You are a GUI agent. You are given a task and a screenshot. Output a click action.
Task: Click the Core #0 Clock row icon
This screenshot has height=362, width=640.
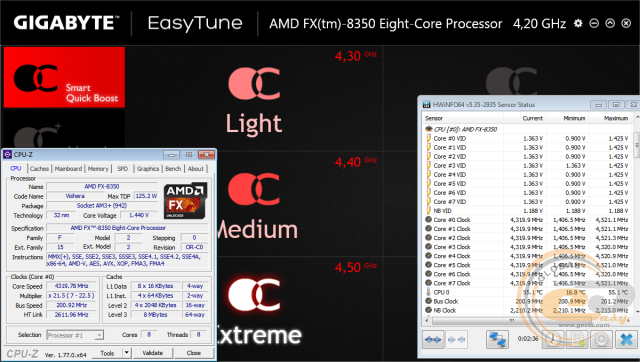(429, 220)
